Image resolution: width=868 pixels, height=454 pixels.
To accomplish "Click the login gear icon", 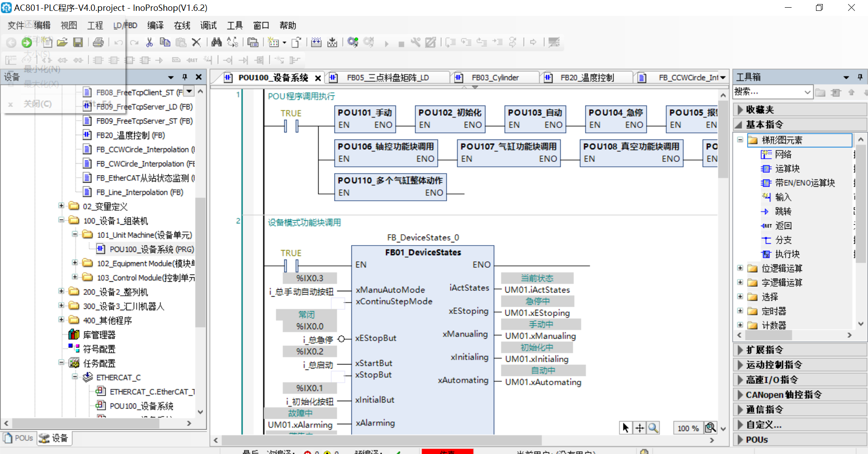I will (353, 43).
